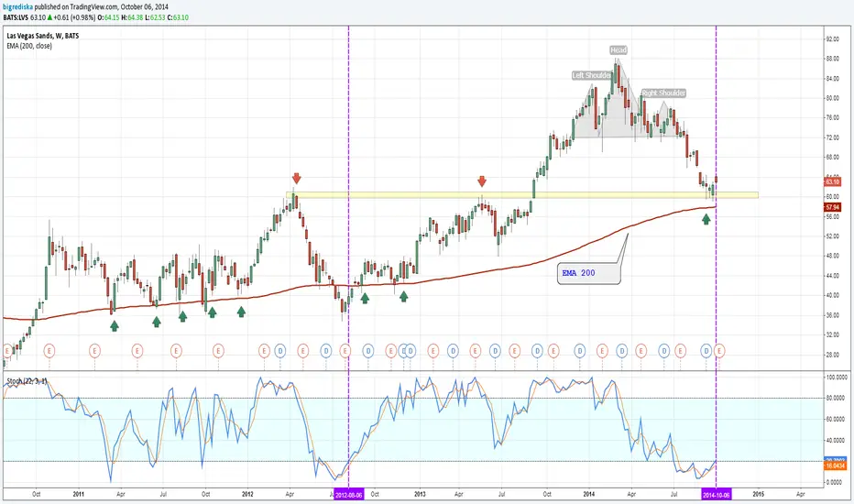Viewport: 854px width, 504px height.
Task: Click the 100.0000 stochastic axis label
Action: 837,377
